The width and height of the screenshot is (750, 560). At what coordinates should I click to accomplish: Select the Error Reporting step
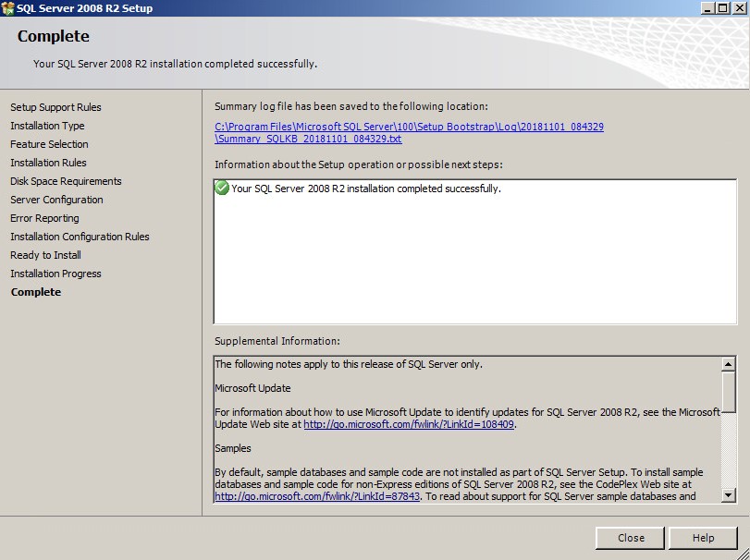tap(45, 218)
